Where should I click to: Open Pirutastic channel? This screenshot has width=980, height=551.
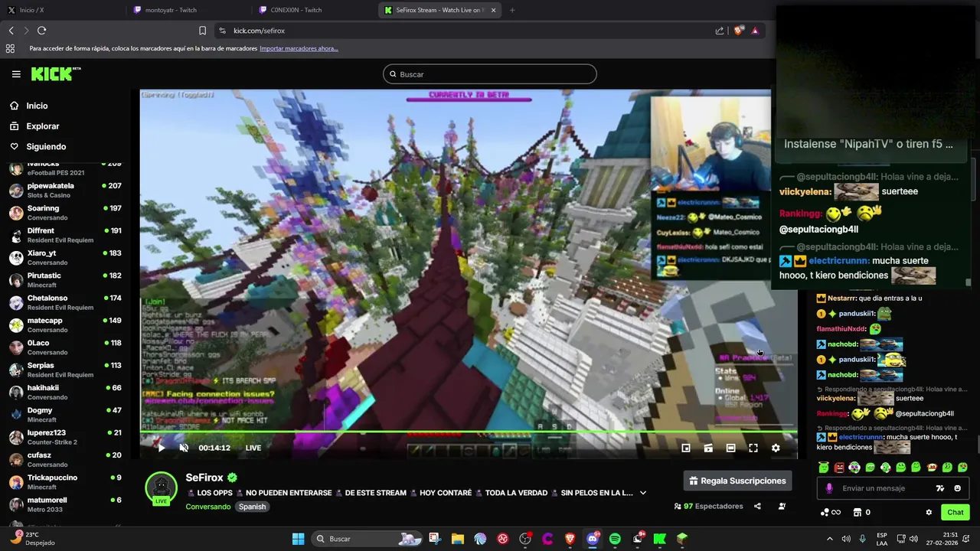point(65,280)
